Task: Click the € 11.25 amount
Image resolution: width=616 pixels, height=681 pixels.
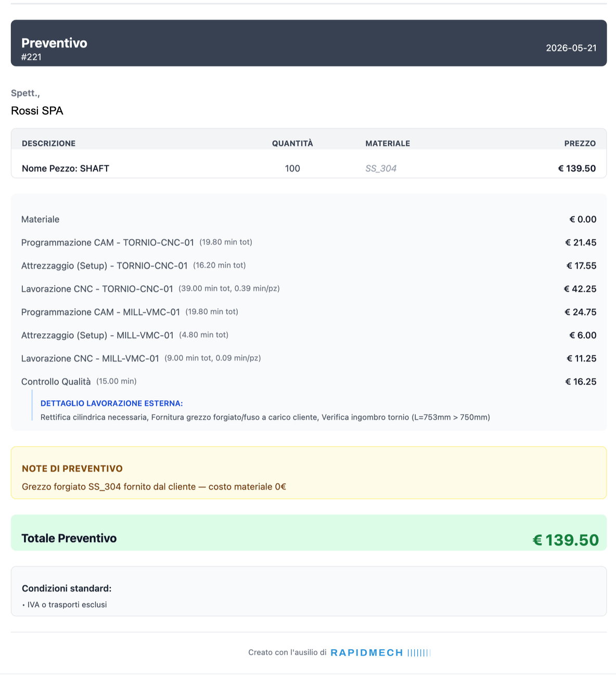Action: (582, 359)
